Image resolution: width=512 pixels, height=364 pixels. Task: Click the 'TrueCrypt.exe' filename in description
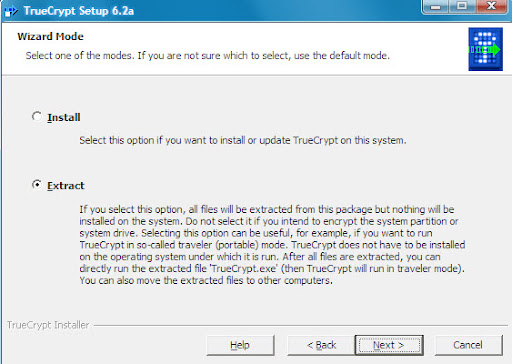(244, 269)
